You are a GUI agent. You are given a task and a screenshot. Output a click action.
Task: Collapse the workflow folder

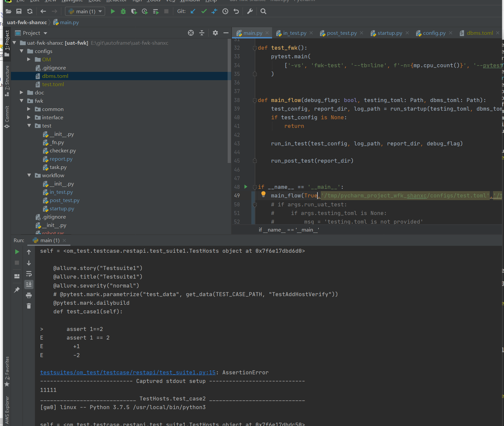[x=29, y=175]
